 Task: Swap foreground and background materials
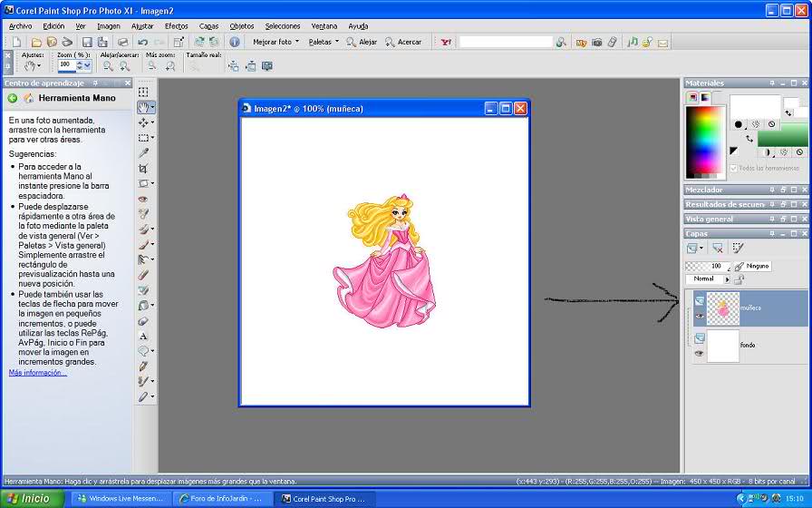[749, 139]
